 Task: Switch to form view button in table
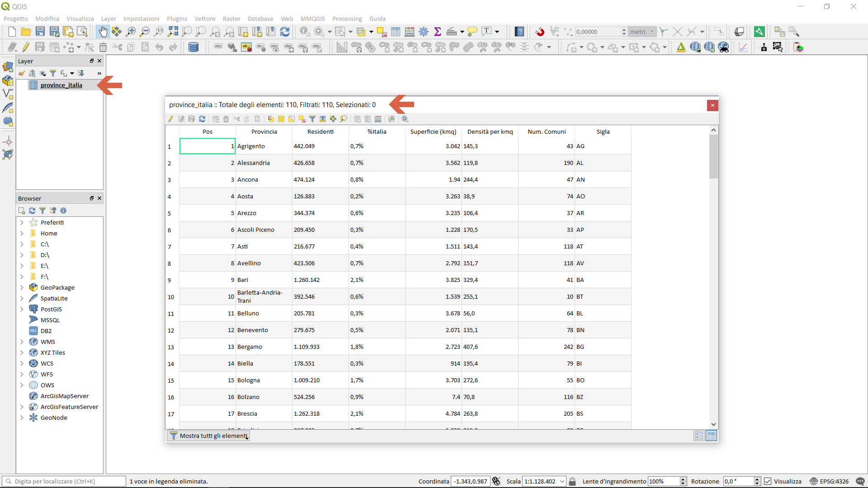699,436
